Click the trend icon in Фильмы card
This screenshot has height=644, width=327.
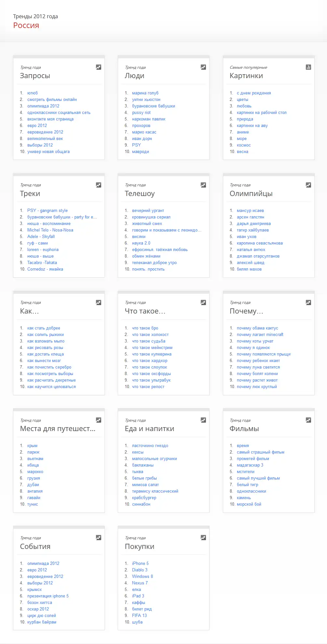point(308,420)
